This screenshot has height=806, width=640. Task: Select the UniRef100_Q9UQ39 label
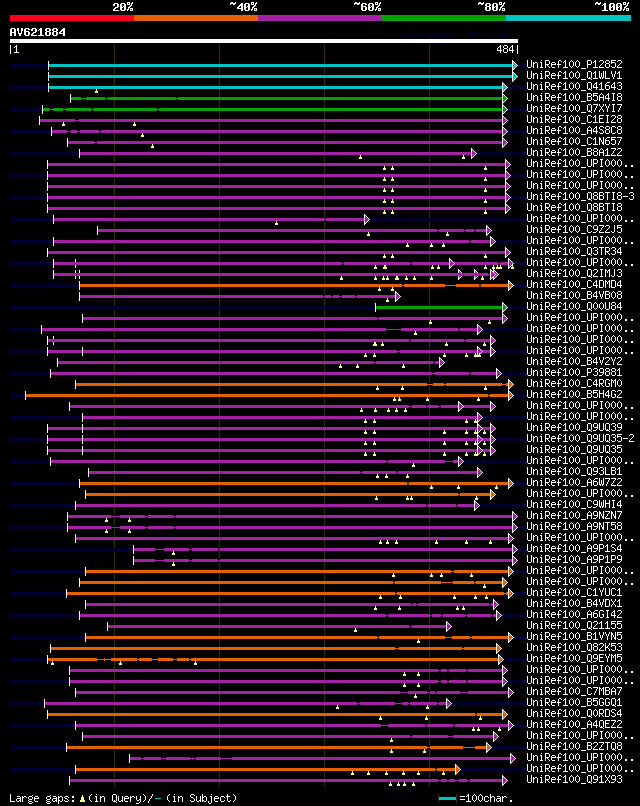[x=574, y=427]
